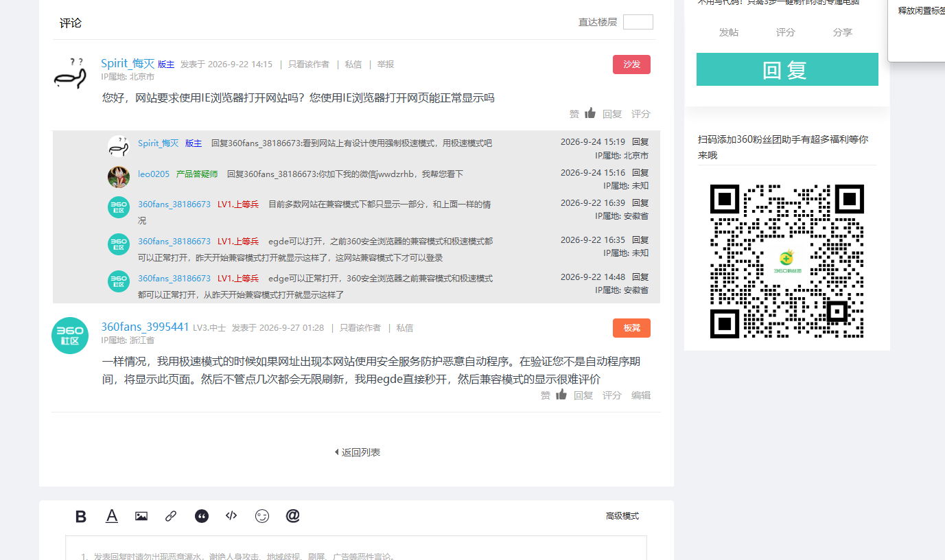The height and width of the screenshot is (560, 945).
Task: Focus the reply text editor area
Action: click(356, 548)
